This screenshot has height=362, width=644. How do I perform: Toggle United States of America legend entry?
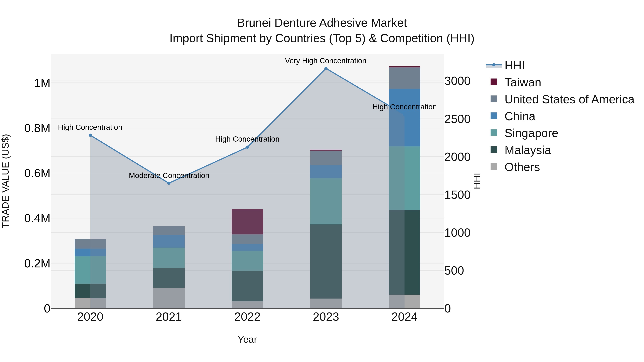tap(562, 99)
